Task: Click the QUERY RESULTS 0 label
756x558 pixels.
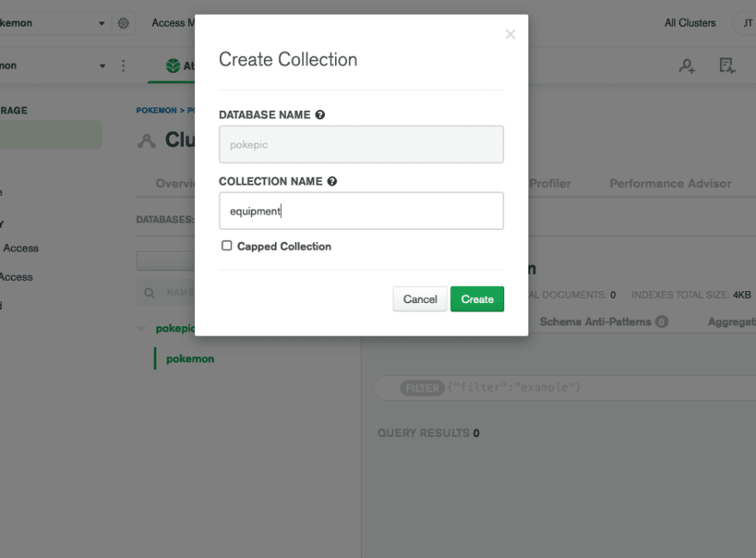Action: coord(428,433)
